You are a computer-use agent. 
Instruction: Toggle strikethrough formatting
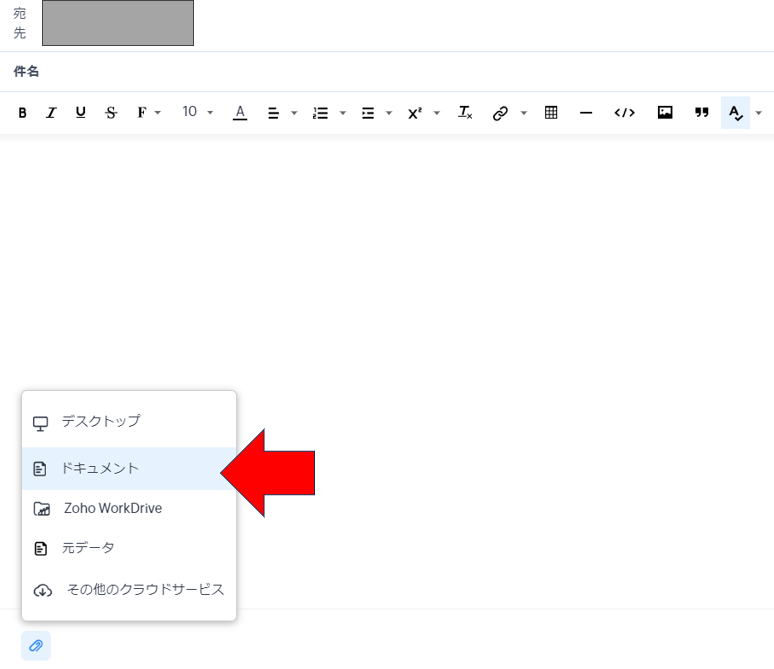(111, 113)
